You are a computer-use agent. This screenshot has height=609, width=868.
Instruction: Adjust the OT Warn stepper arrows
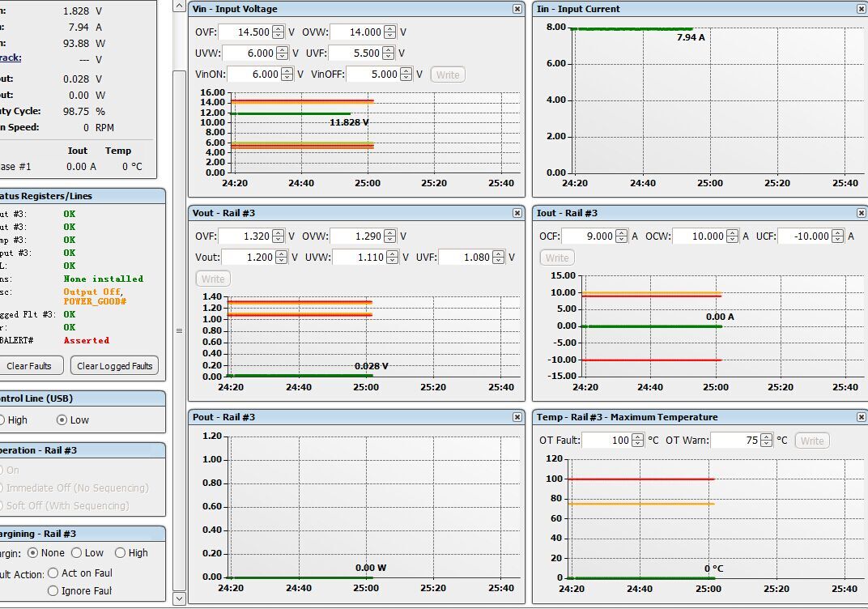(x=766, y=441)
